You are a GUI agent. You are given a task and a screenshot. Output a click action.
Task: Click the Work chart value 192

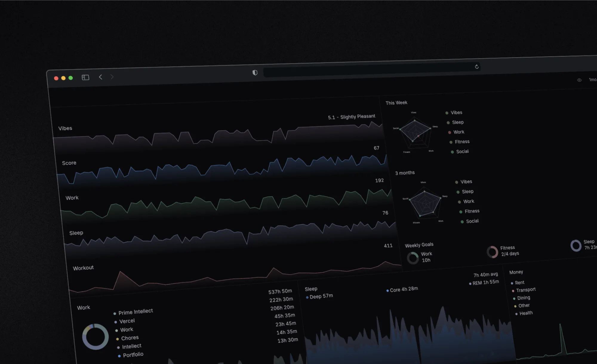[x=379, y=181]
